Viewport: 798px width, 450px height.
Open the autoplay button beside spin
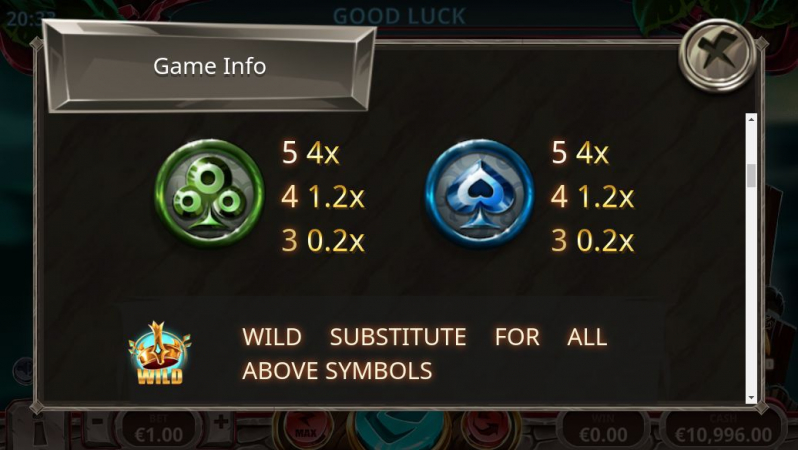point(491,429)
